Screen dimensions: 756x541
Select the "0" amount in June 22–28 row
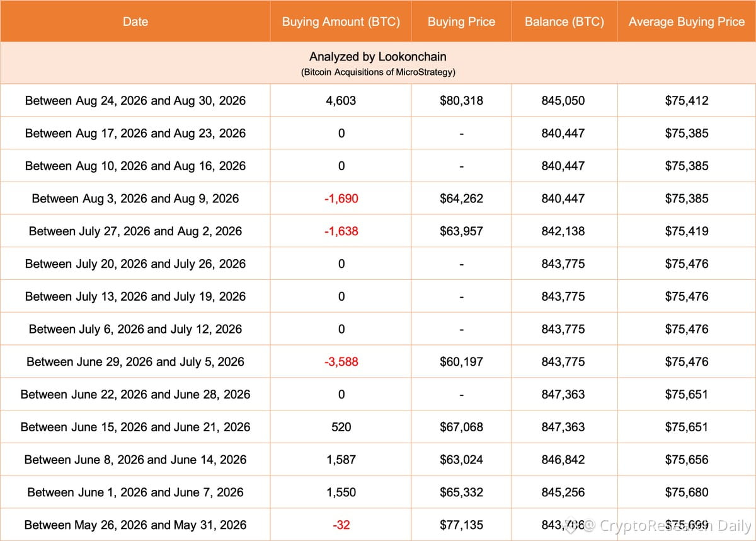coord(341,395)
